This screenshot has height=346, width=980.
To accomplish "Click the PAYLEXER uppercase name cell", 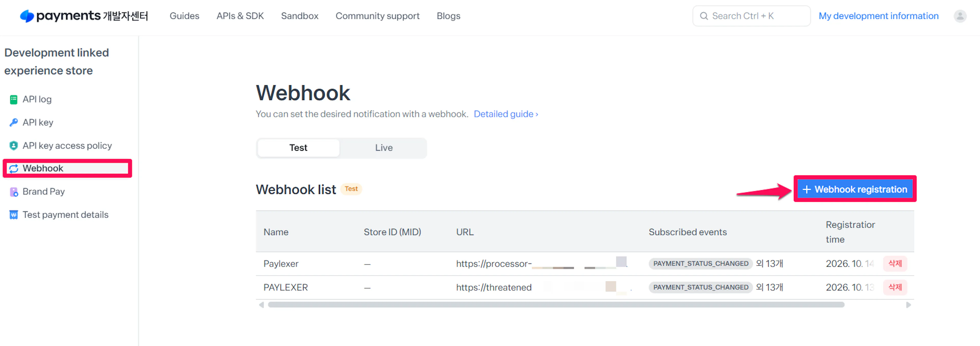I will (286, 287).
